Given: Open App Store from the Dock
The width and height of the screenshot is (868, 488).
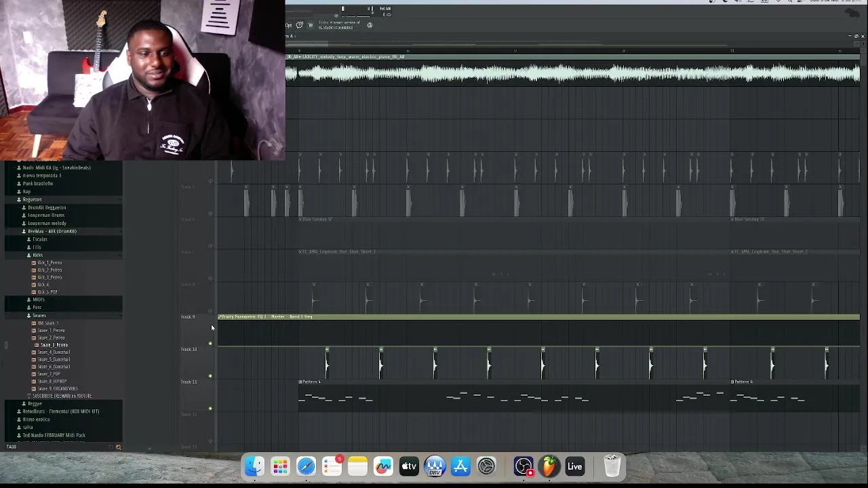Looking at the screenshot, I should click(460, 466).
